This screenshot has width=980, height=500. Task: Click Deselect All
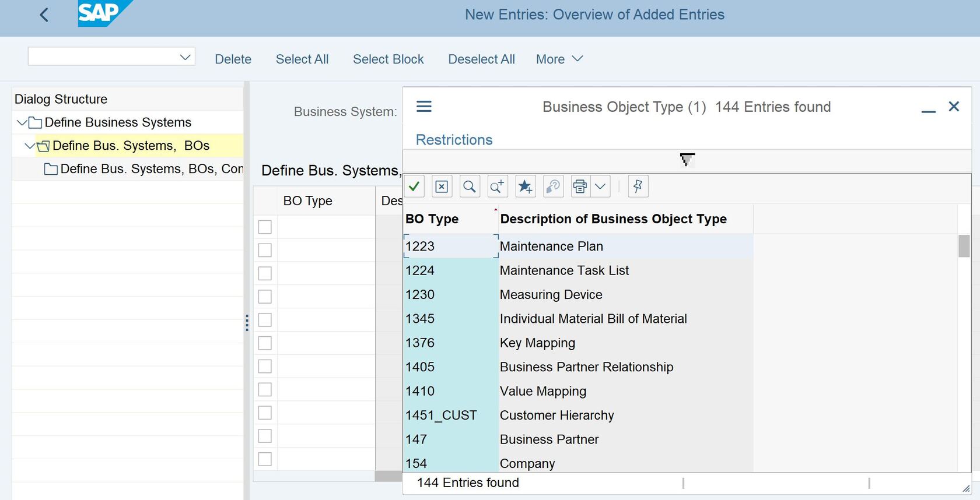click(481, 59)
